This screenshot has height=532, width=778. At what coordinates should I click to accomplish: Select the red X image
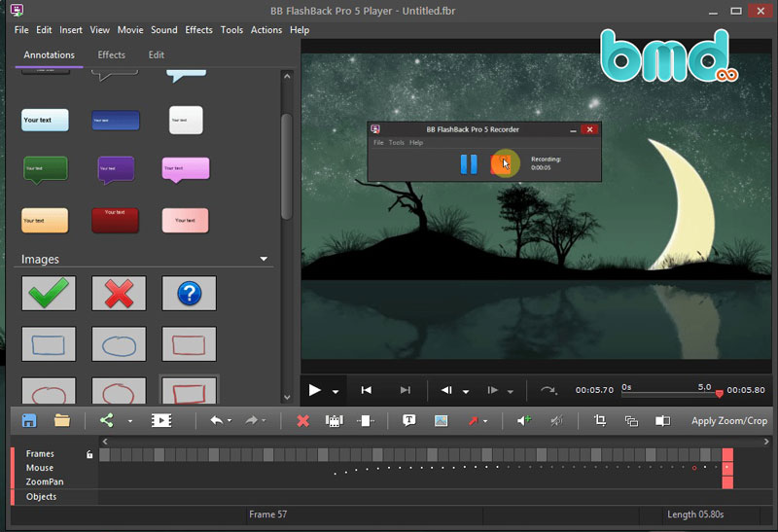(119, 294)
